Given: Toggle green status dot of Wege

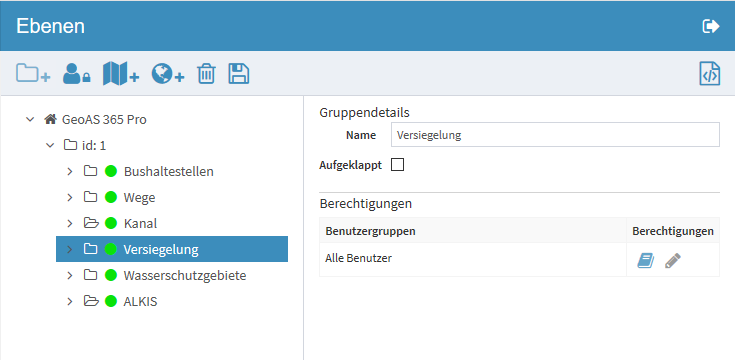Looking at the screenshot, I should (x=111, y=197).
